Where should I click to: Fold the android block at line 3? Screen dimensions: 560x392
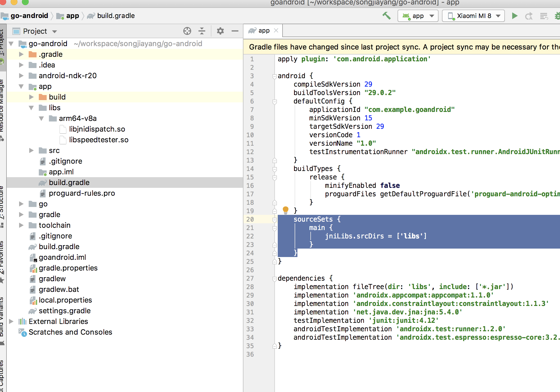click(274, 76)
